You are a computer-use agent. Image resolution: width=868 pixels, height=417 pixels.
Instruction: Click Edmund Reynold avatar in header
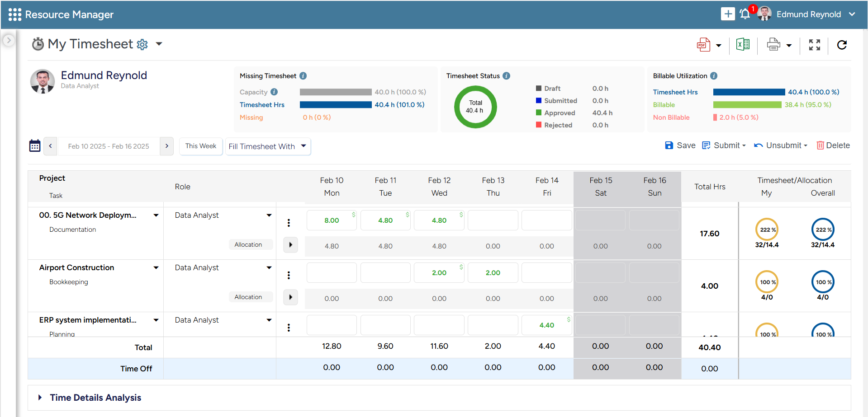pyautogui.click(x=764, y=14)
